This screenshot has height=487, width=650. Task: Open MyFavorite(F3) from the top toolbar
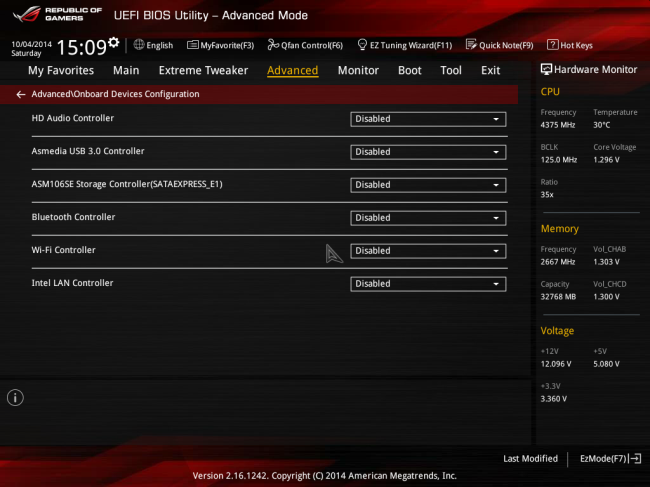click(193, 45)
